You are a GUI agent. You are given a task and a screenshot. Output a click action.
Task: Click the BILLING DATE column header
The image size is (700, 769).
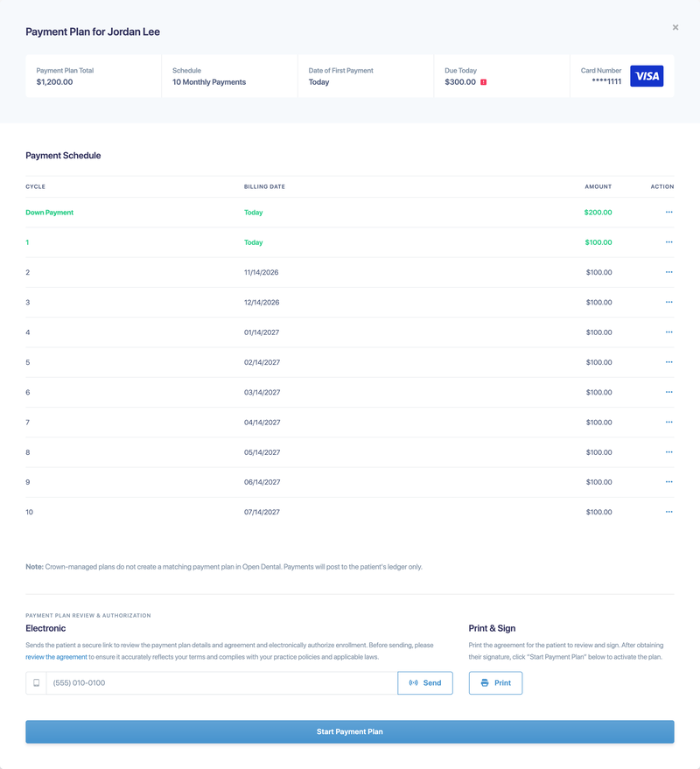264,186
